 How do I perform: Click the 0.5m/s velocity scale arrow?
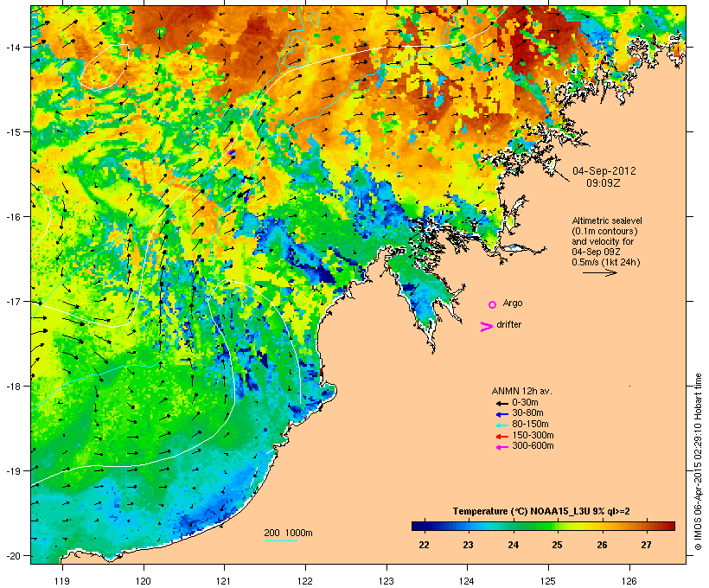600,272
